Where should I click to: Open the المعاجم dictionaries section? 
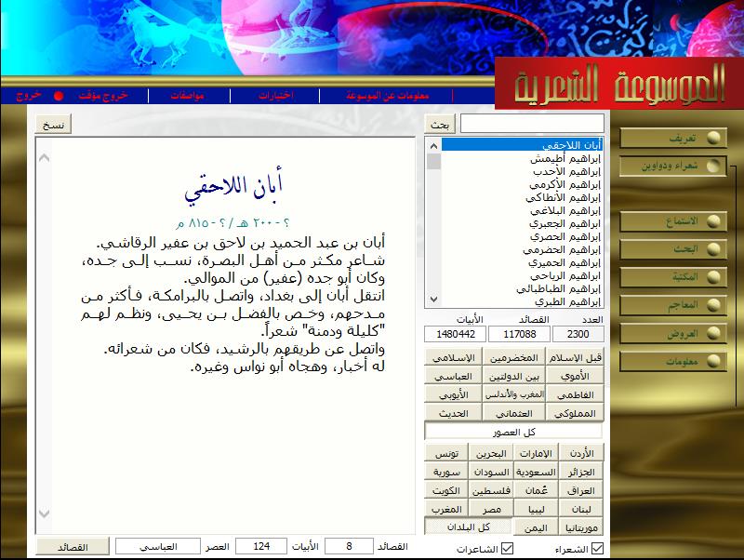coord(673,305)
